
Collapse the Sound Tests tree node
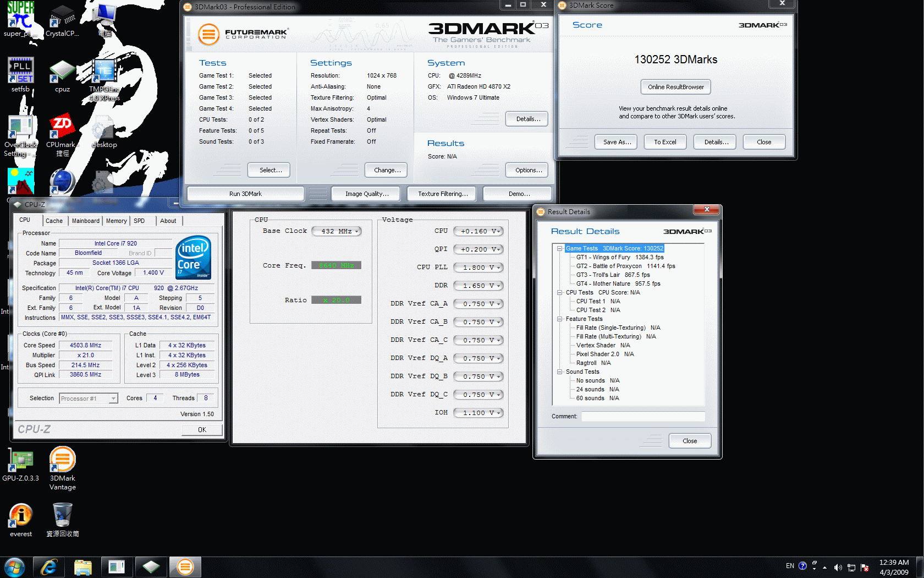[x=559, y=372]
